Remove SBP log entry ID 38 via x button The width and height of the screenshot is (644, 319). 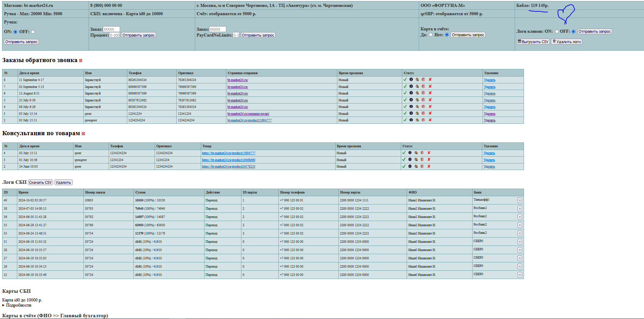(x=520, y=209)
